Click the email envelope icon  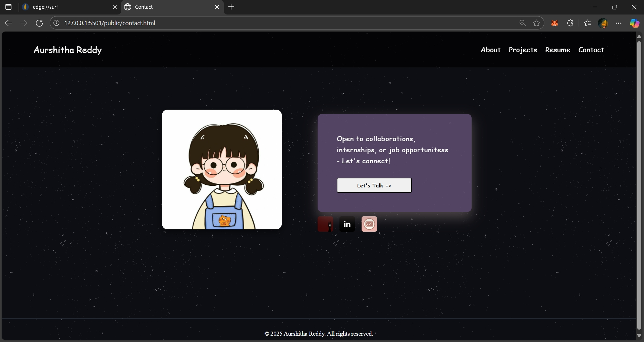click(x=369, y=224)
